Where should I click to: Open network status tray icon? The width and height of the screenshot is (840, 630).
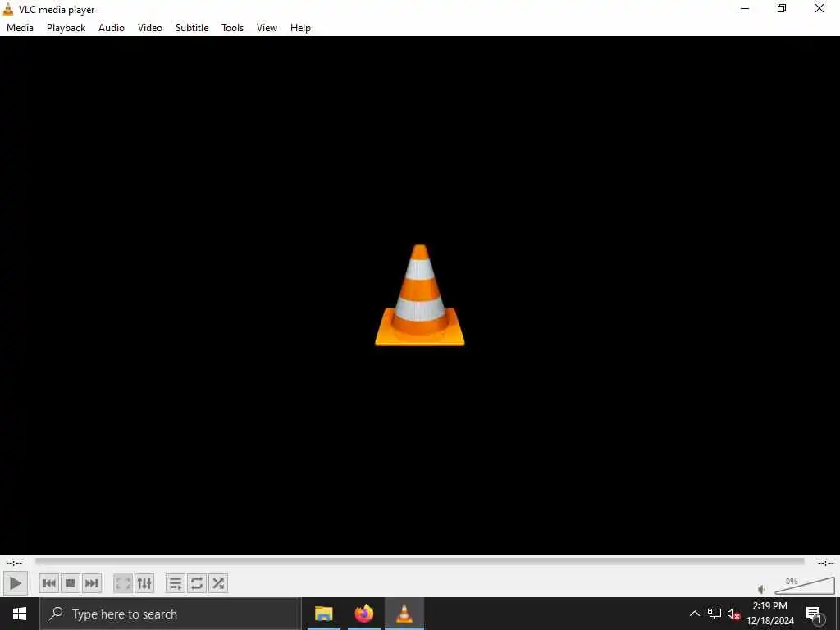pos(714,614)
